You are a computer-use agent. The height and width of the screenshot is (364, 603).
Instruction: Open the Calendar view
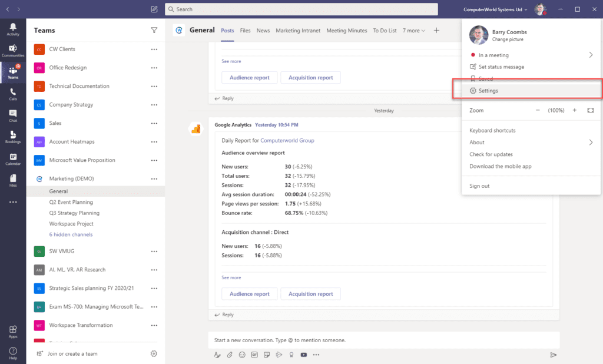click(13, 159)
